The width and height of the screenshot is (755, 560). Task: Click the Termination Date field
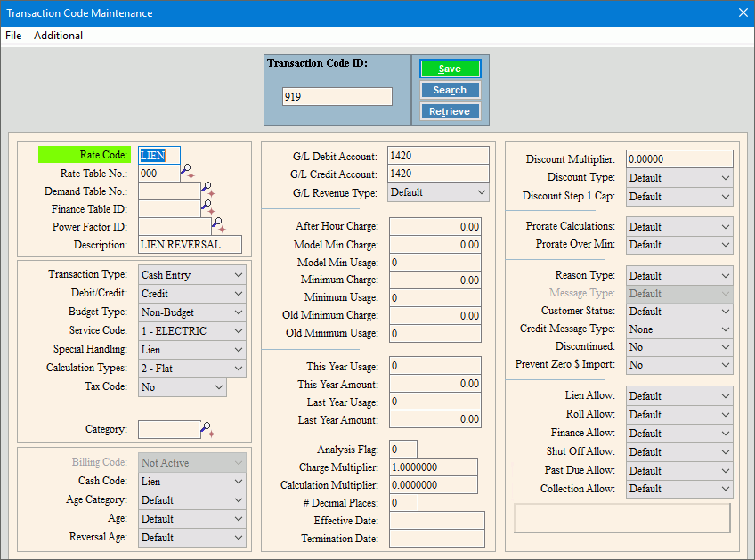tap(437, 539)
